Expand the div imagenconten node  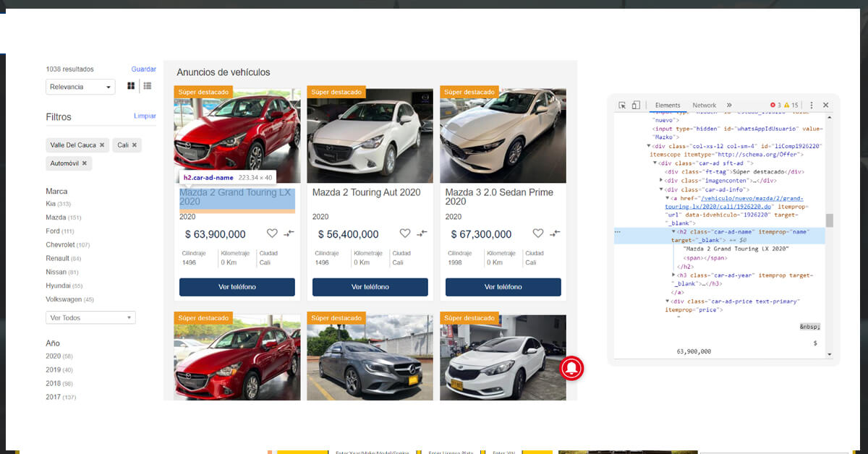click(661, 180)
